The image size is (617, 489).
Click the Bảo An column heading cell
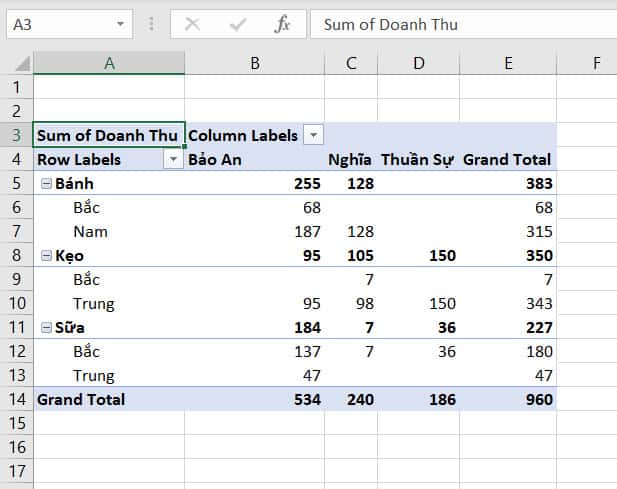pos(255,159)
